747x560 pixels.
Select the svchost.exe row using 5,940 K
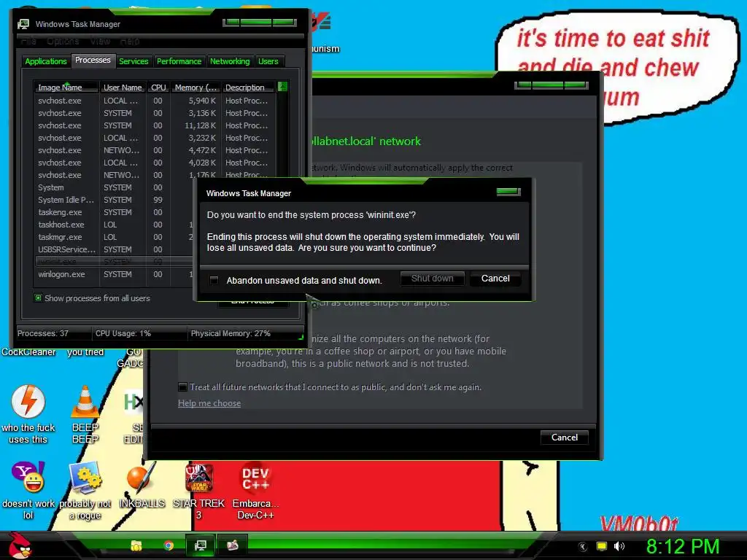click(x=155, y=101)
